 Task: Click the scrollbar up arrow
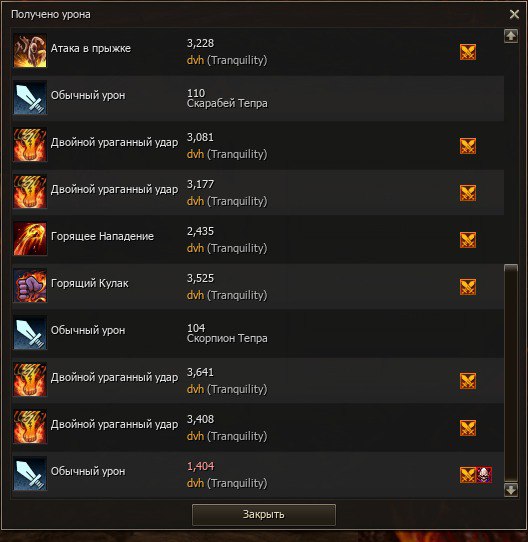coord(511,36)
